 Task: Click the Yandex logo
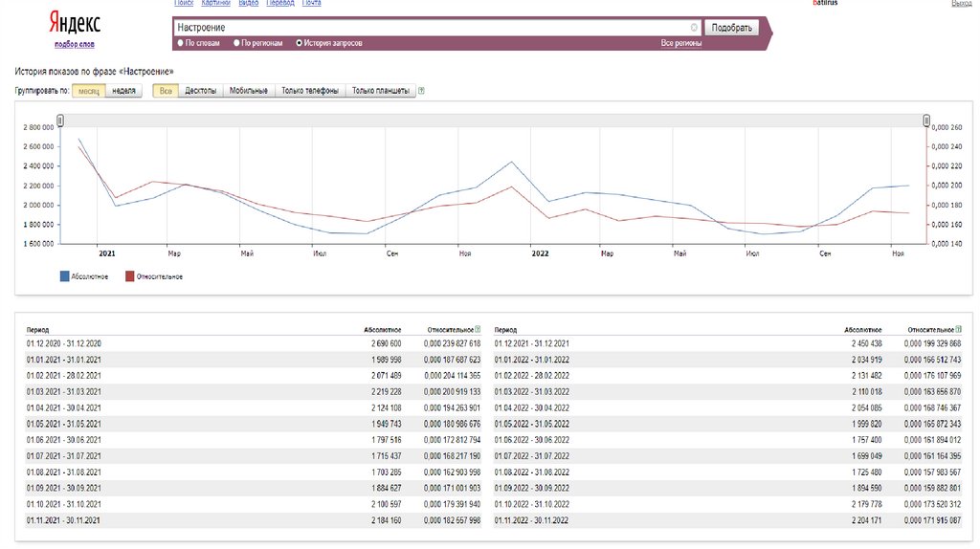click(x=74, y=24)
